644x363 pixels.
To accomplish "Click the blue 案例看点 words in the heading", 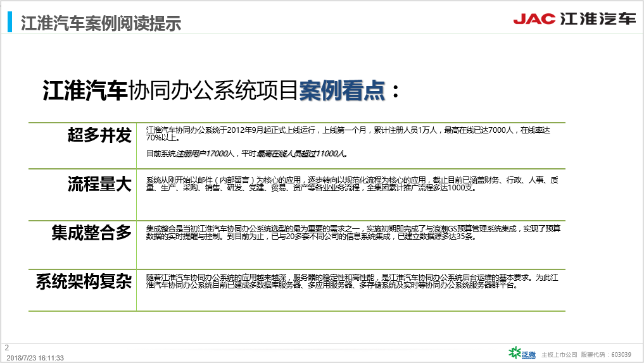I will [342, 90].
